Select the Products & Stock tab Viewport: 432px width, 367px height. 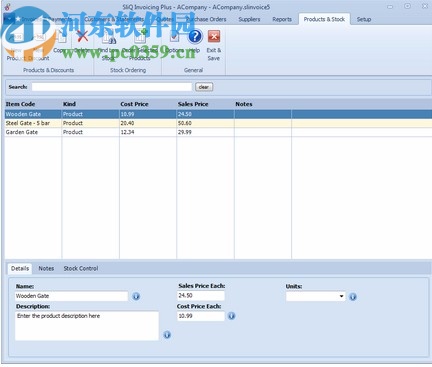click(x=324, y=19)
